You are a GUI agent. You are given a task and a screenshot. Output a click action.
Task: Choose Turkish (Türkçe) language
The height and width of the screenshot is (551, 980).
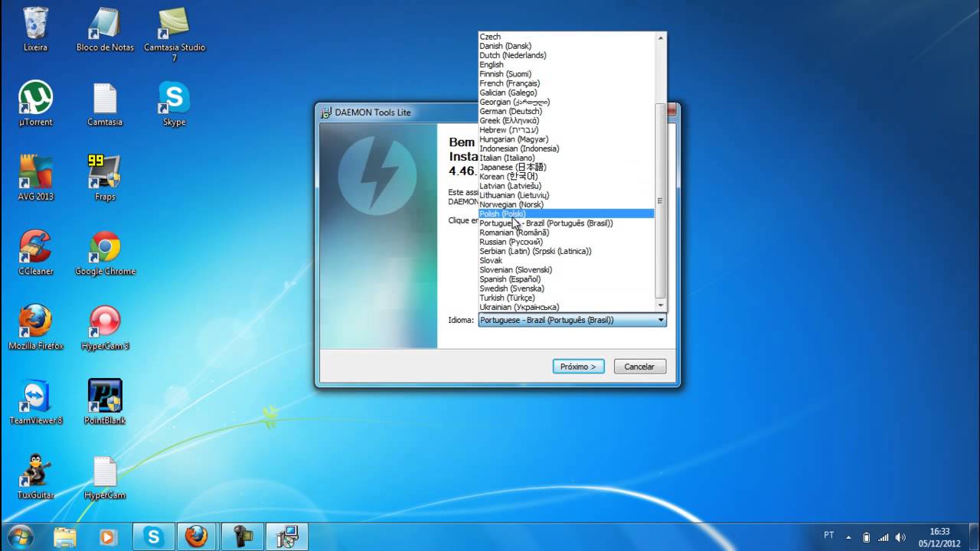click(567, 298)
